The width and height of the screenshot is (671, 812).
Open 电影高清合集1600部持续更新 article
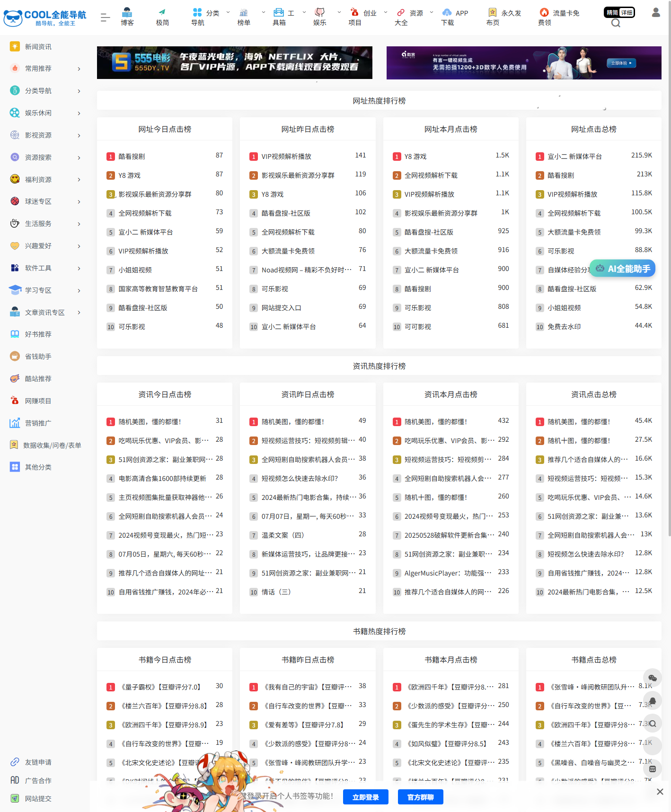162,479
